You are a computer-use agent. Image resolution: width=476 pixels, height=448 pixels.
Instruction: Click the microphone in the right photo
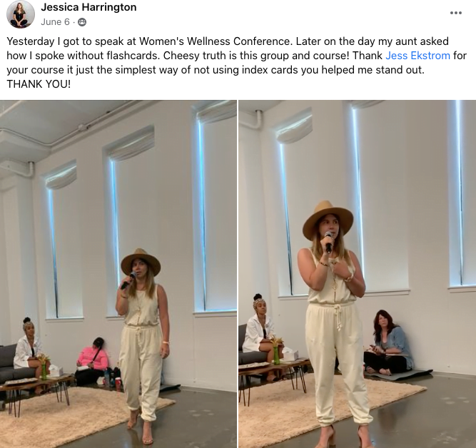pos(329,242)
